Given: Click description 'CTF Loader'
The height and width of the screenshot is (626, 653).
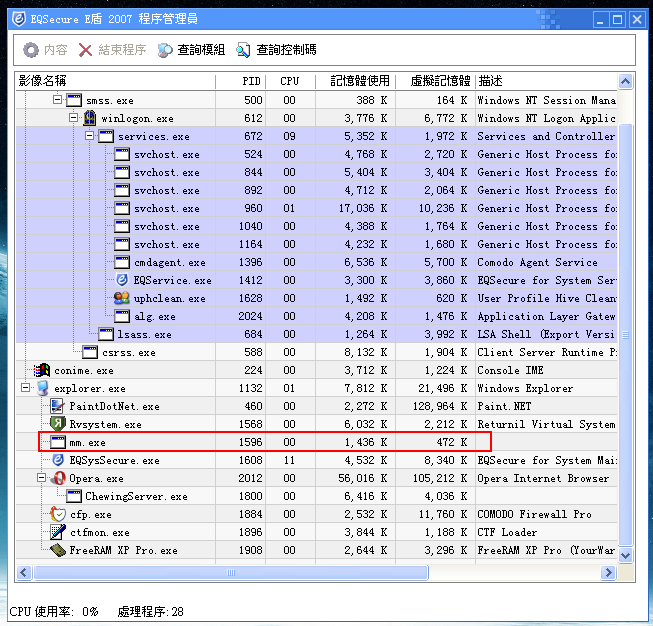Looking at the screenshot, I should tap(507, 532).
